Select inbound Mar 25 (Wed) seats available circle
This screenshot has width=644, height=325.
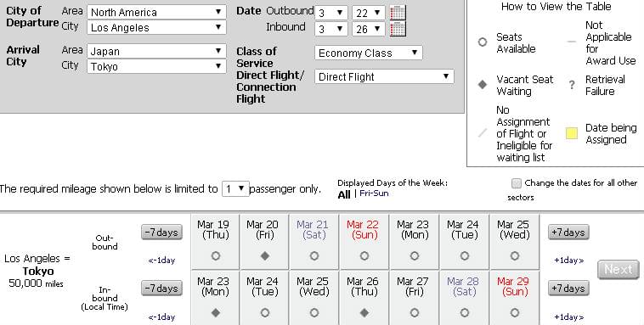(314, 313)
